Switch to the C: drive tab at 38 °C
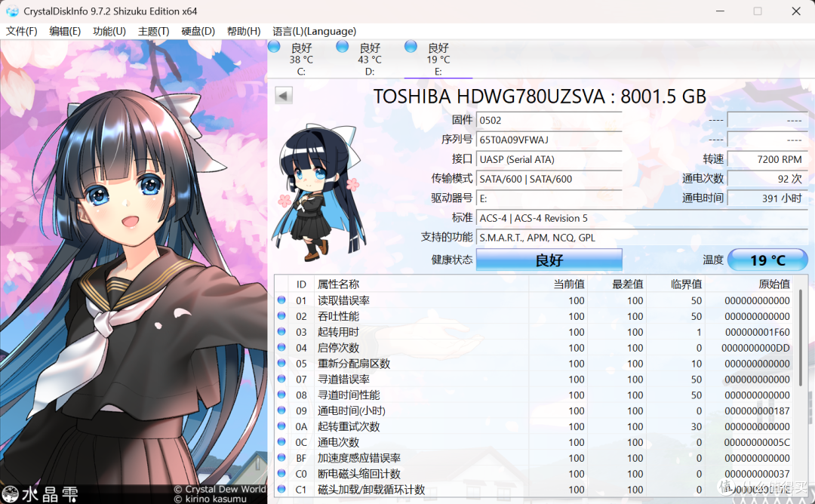This screenshot has width=815, height=504. point(301,59)
